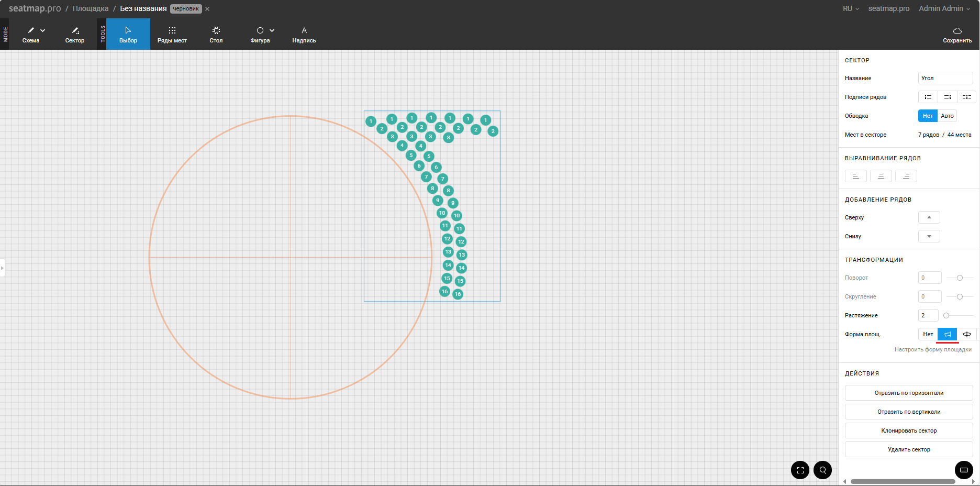Viewport: 980px width, 486px height.
Task: Go to Площадка breadcrumb
Action: point(91,8)
